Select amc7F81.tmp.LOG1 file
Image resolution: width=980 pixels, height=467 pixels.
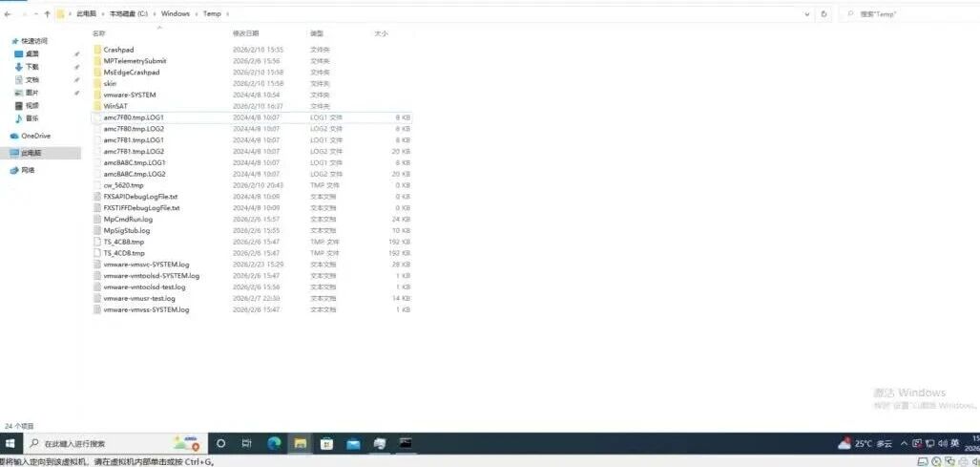tap(251, 140)
